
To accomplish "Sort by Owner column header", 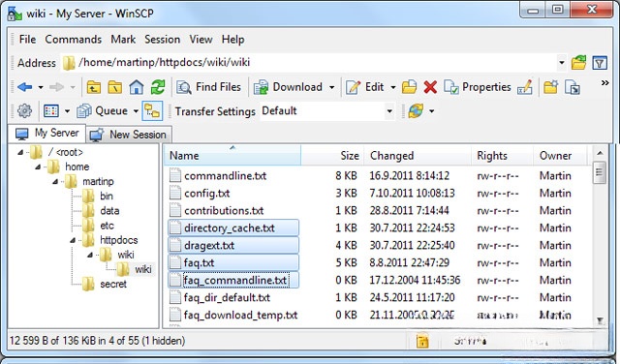I will click(x=561, y=155).
